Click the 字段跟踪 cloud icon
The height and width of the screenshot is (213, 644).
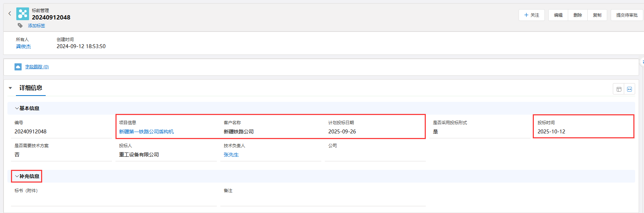pyautogui.click(x=18, y=67)
